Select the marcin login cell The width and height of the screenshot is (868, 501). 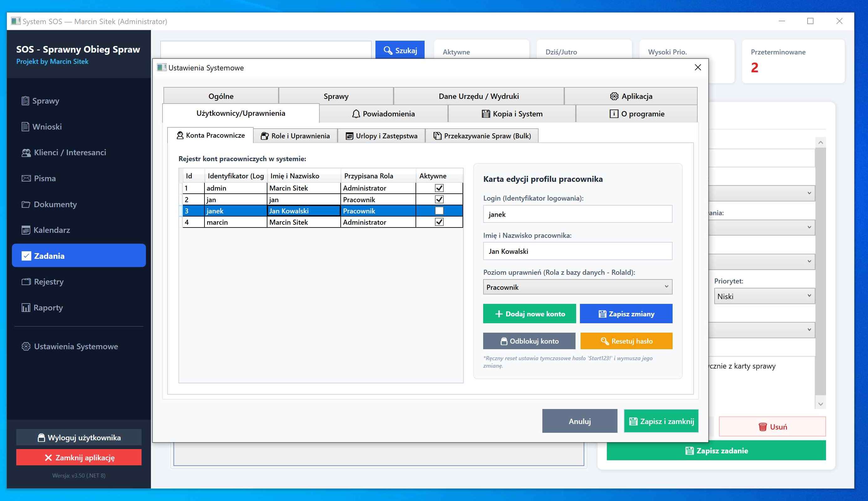click(x=235, y=222)
